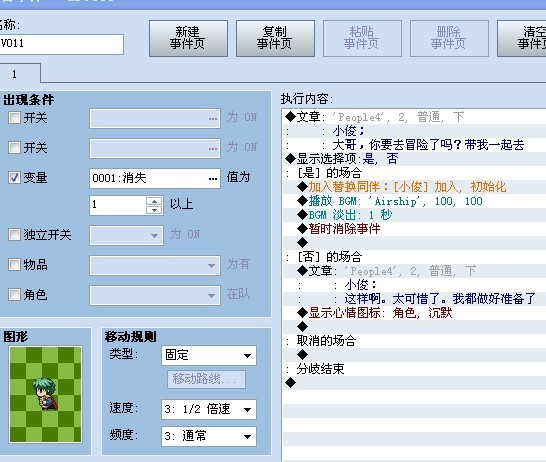Click the 新建事件页 button
This screenshot has height=462, width=546.
tap(188, 38)
